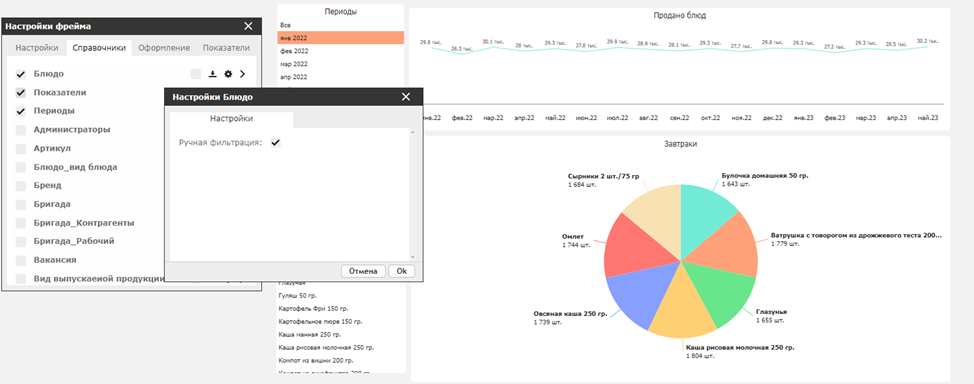974x384 pixels.
Task: Click the 30.2 тыс. data point label
Action: [927, 40]
